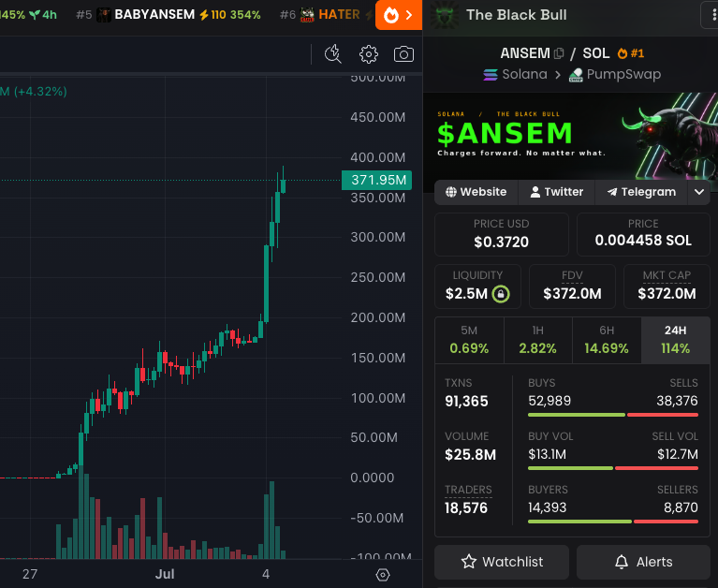Select the 24H timeframe tab
This screenshot has height=588, width=718.
[x=676, y=340]
